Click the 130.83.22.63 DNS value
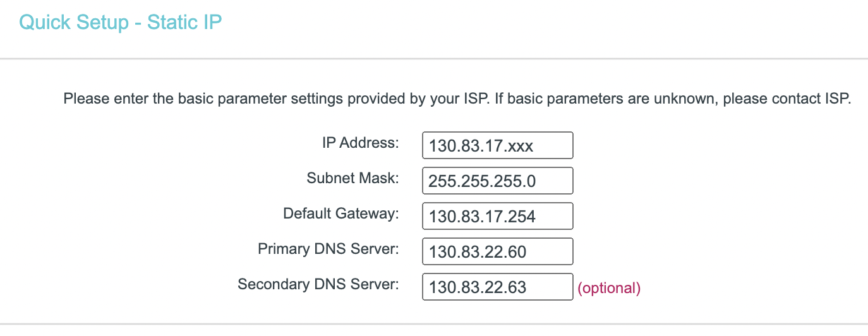This screenshot has height=336, width=868. coord(477,287)
